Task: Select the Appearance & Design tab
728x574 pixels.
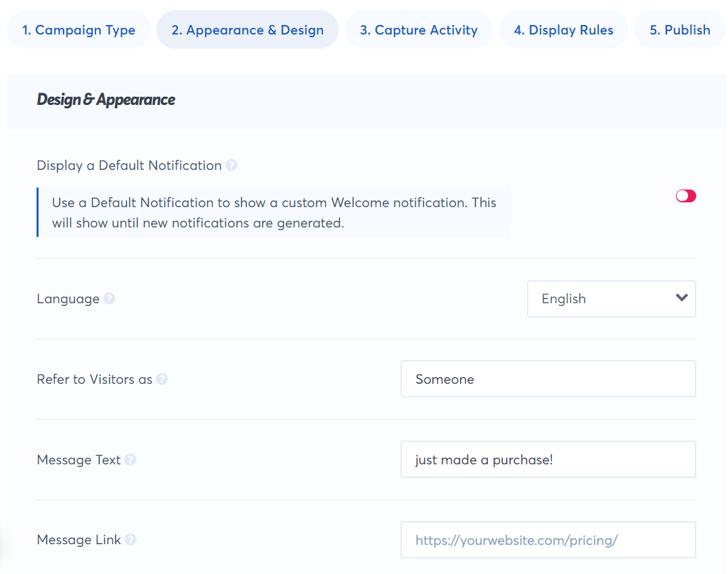Action: click(x=247, y=29)
